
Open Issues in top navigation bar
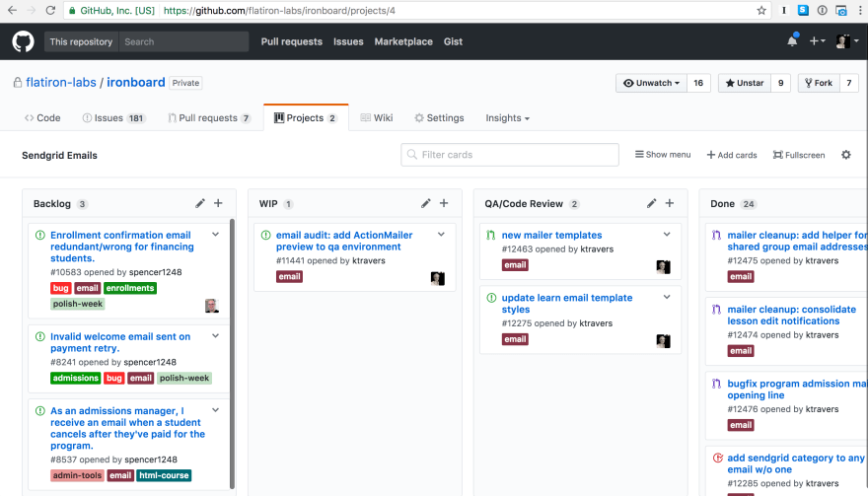348,41
